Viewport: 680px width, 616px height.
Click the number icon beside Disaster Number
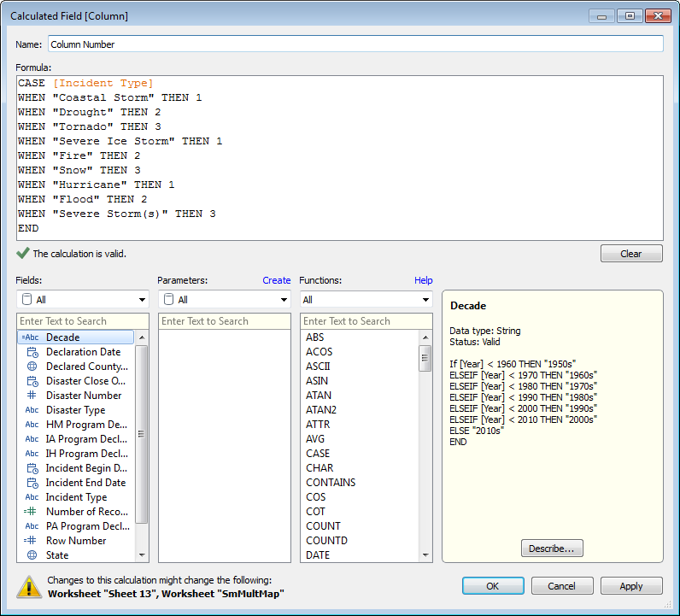32,396
